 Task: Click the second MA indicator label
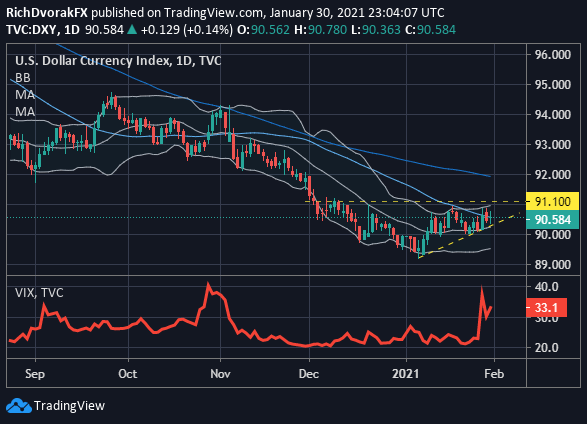point(25,112)
